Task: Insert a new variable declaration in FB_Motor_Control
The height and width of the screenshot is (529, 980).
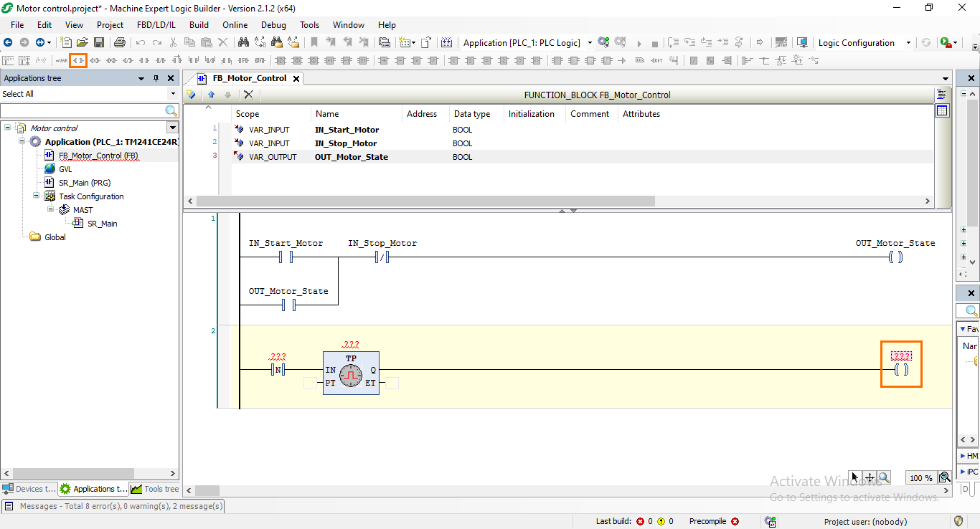Action: tap(191, 94)
